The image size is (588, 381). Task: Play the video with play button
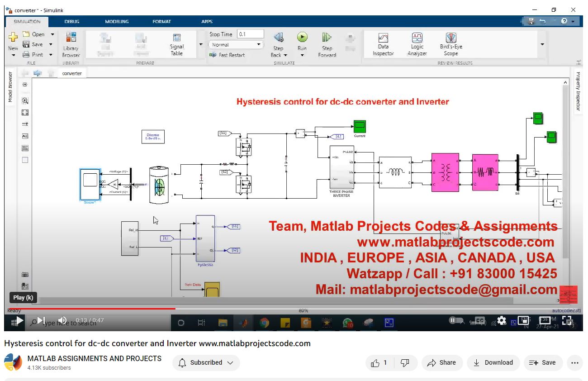[x=19, y=321]
